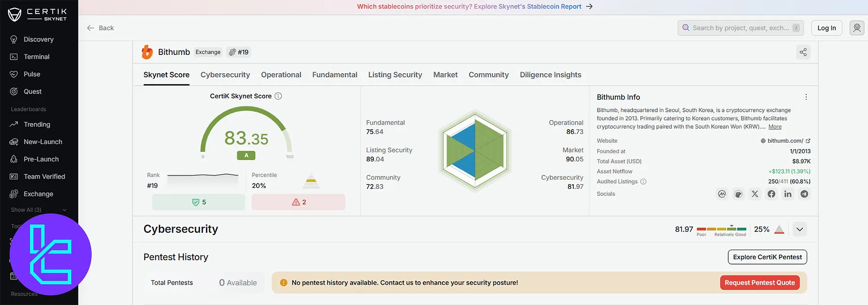Select the Skynet Score tab
The width and height of the screenshot is (868, 305).
166,75
